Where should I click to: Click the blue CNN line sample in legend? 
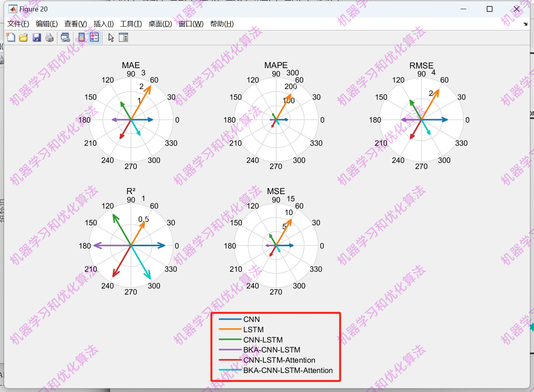pos(230,319)
